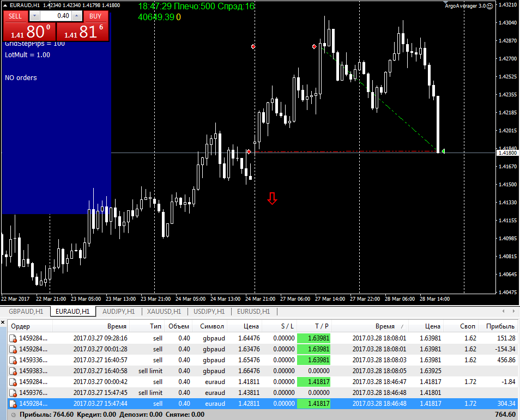The width and height of the screenshot is (520, 420).
Task: Click the close time 2017.03.28 18:08:05
Action: pos(379,371)
